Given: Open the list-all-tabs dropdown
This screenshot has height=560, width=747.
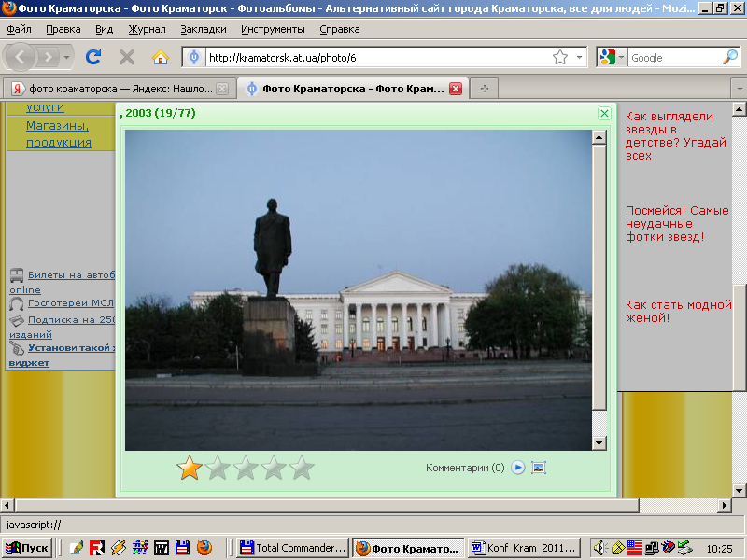Looking at the screenshot, I should pyautogui.click(x=739, y=89).
